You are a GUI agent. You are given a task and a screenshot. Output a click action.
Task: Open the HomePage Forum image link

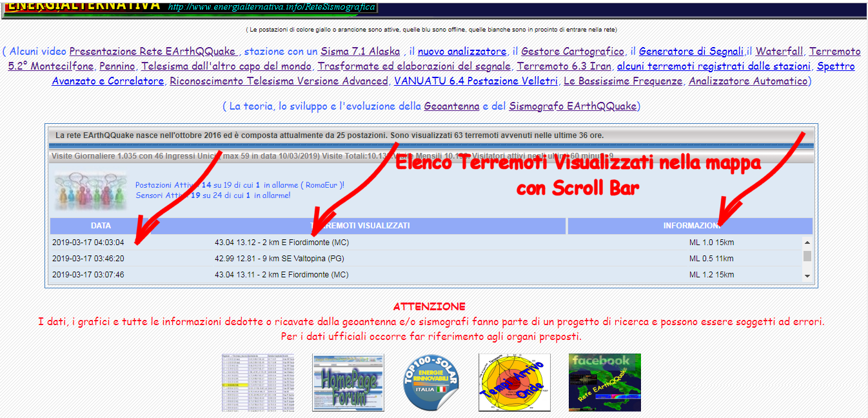click(348, 383)
